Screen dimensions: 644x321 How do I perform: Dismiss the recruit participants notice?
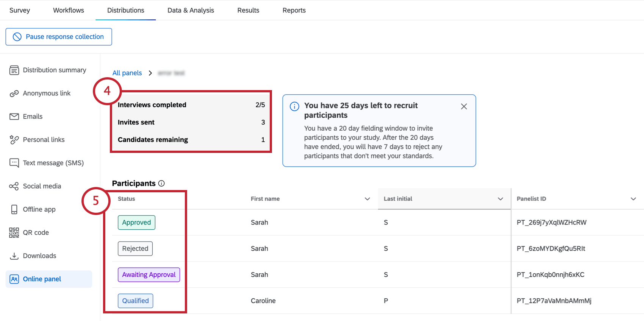[464, 106]
